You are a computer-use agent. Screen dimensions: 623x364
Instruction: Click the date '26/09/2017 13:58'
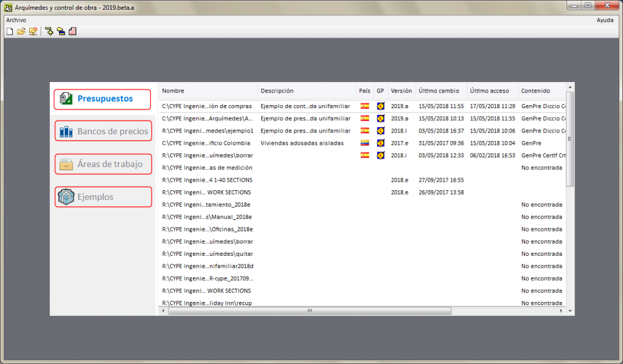pos(441,192)
